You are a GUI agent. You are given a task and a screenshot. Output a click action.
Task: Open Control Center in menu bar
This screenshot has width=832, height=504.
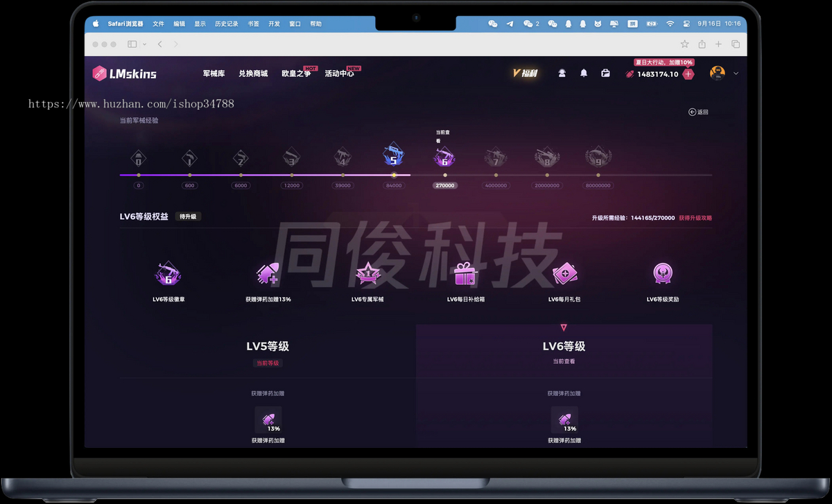687,24
